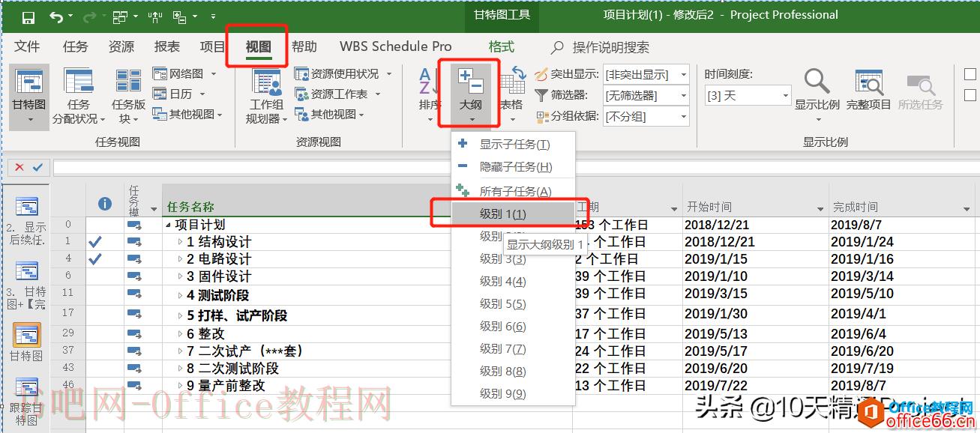
Task: Choose 显示子任务(T) from the outline menu
Action: (x=513, y=145)
